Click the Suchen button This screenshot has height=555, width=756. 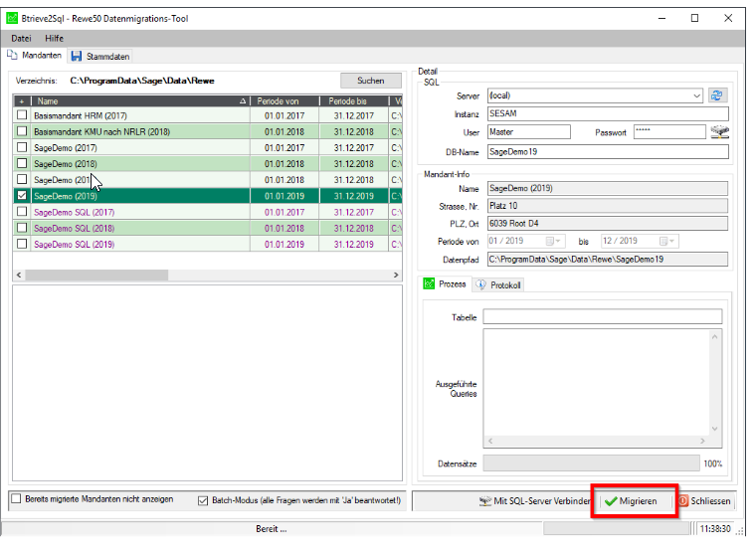click(x=371, y=81)
